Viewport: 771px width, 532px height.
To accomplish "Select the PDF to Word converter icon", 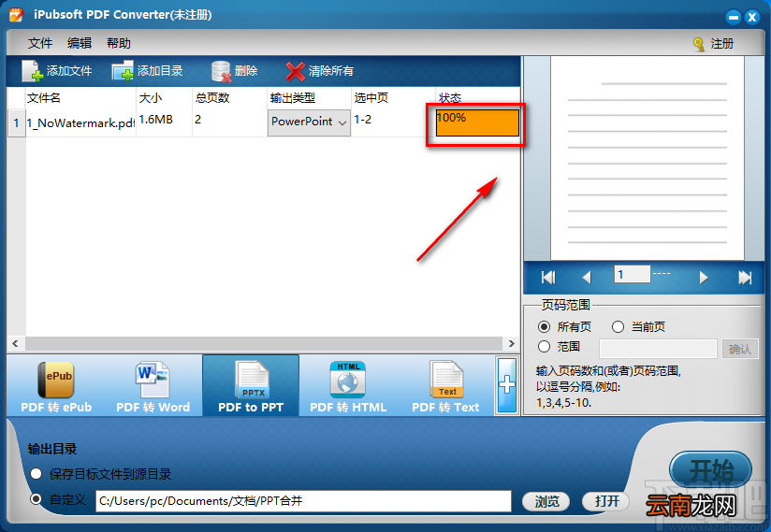I will [x=153, y=380].
